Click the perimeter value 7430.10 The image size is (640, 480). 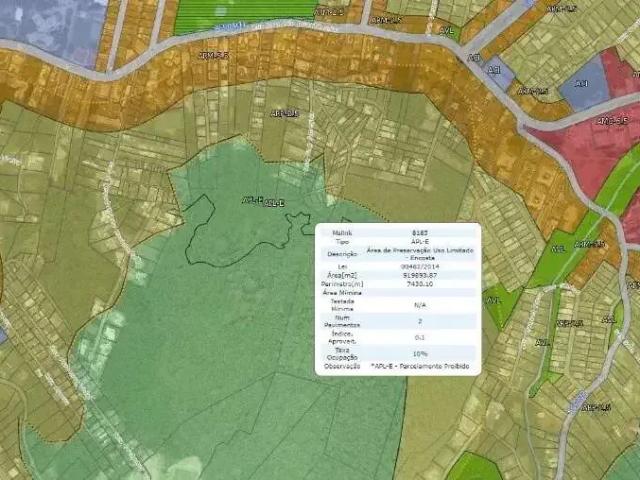420,284
